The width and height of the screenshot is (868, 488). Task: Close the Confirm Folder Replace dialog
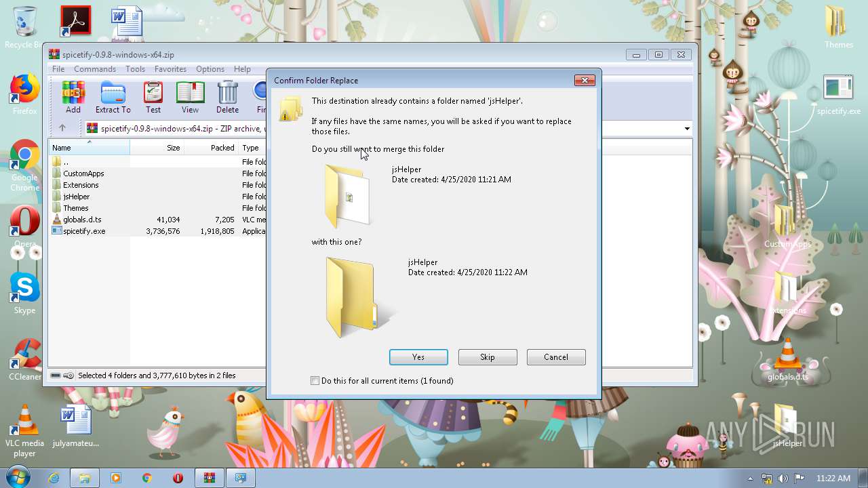585,81
